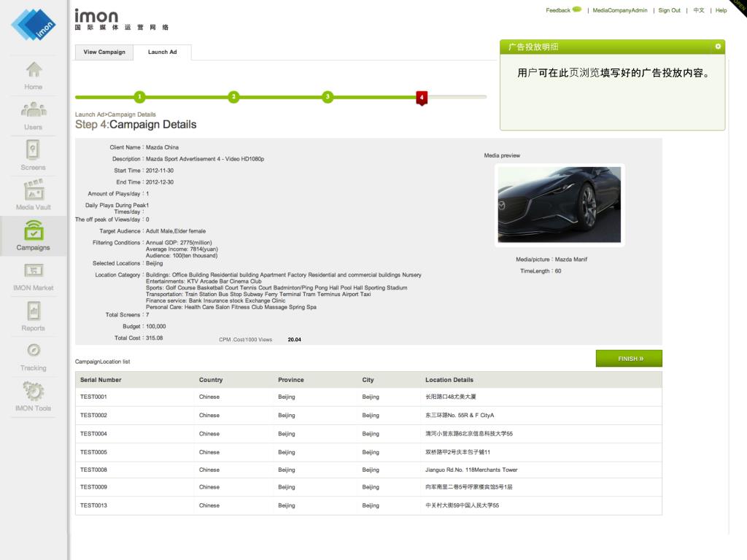The image size is (747, 560).
Task: Jump to step 1 in the progress bar
Action: (139, 97)
